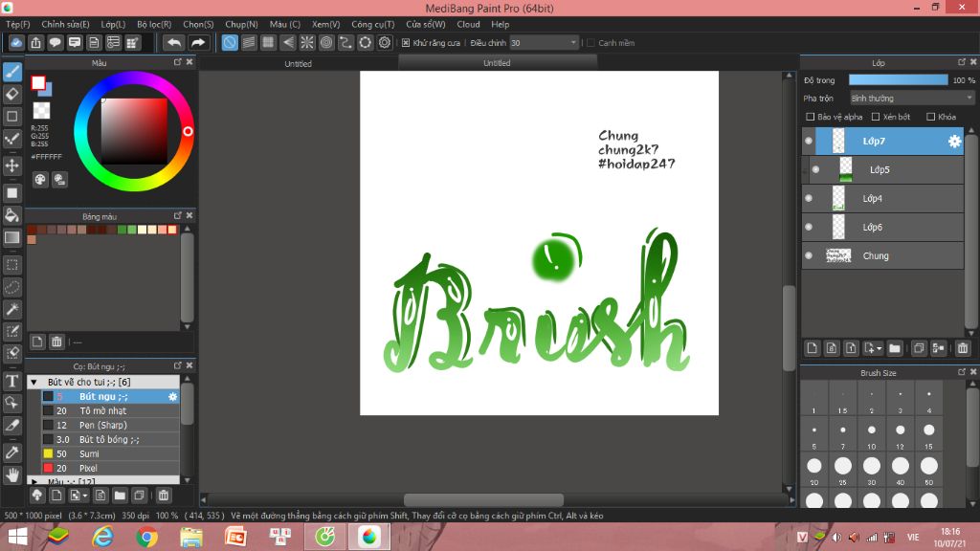Viewport: 980px width, 551px height.
Task: Open the Pha trộn blend mode dropdown
Action: point(912,99)
